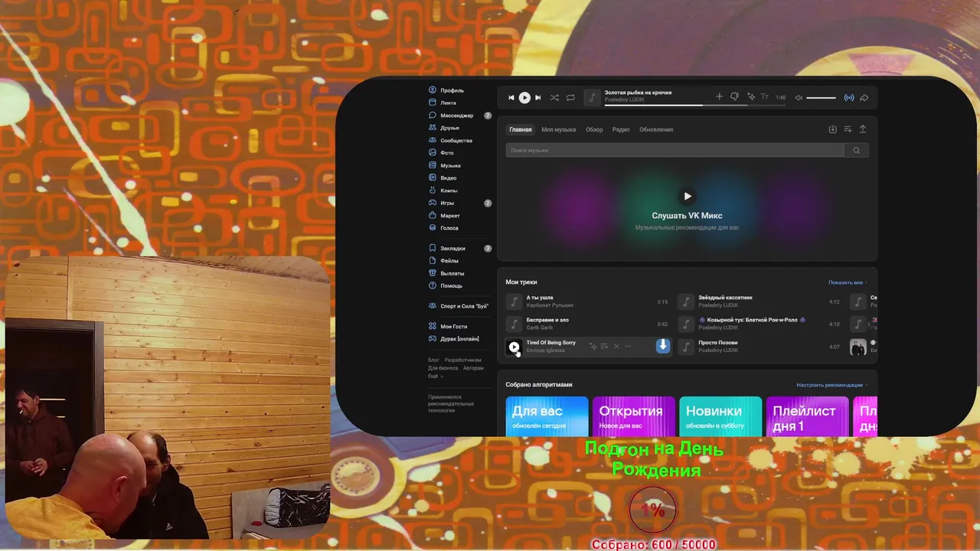980x551 pixels.
Task: Skip to next track in player
Action: point(537,98)
